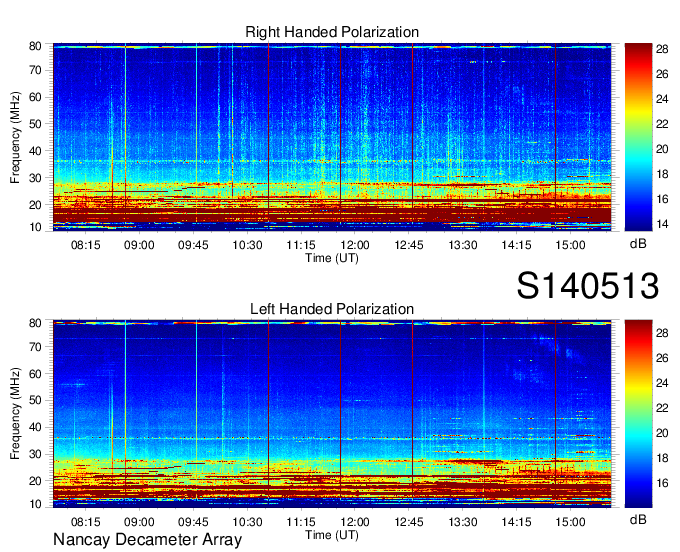Click the Left Handed Polarization spectrogram image
The width and height of the screenshot is (680, 552).
(x=332, y=414)
